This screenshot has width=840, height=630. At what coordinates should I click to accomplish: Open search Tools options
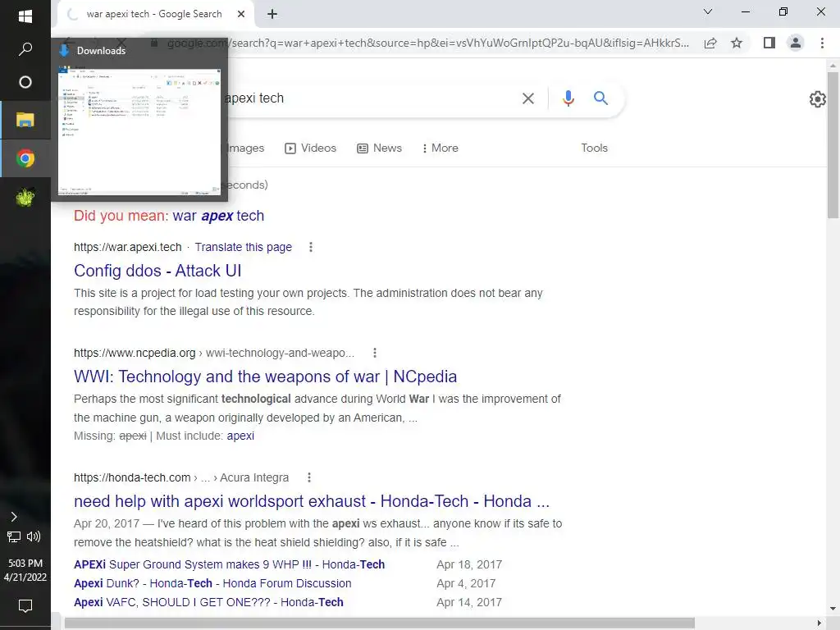594,148
